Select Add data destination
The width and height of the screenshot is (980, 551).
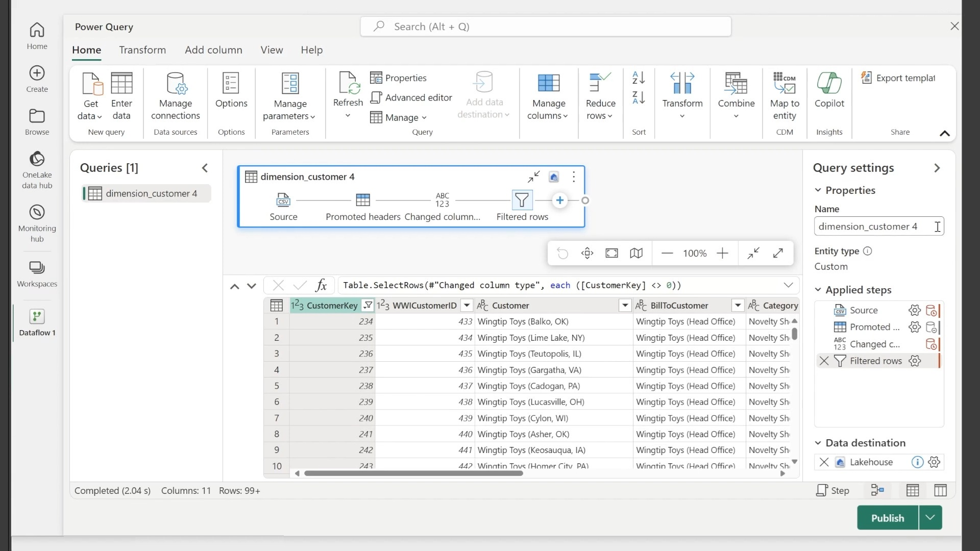pyautogui.click(x=483, y=97)
